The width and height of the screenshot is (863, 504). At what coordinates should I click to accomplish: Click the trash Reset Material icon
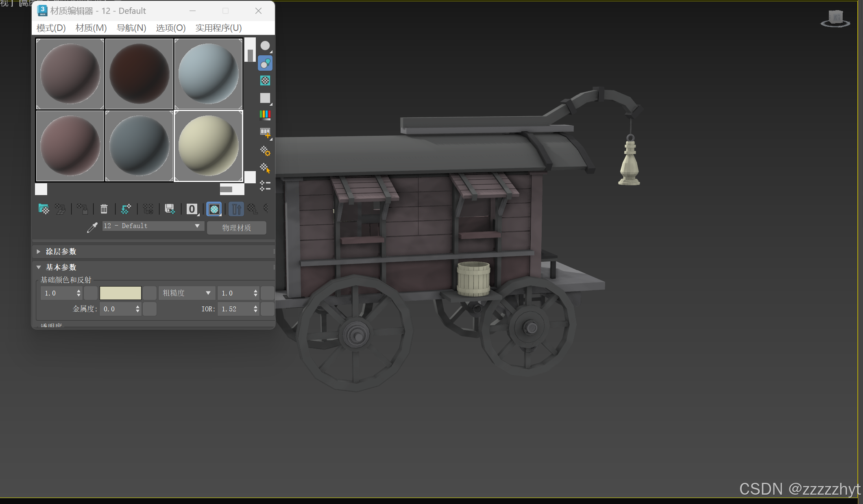[x=104, y=209]
